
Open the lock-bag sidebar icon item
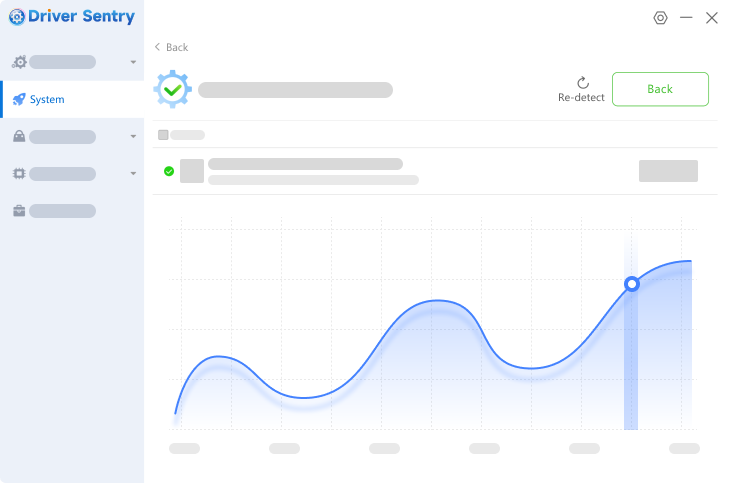coord(19,136)
